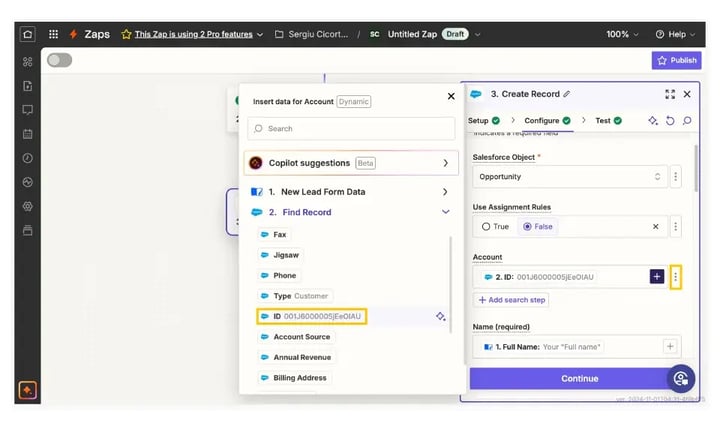Screen dimensions: 720x426
Task: Click the undo arrow icon in Create Record panel
Action: coord(670,121)
